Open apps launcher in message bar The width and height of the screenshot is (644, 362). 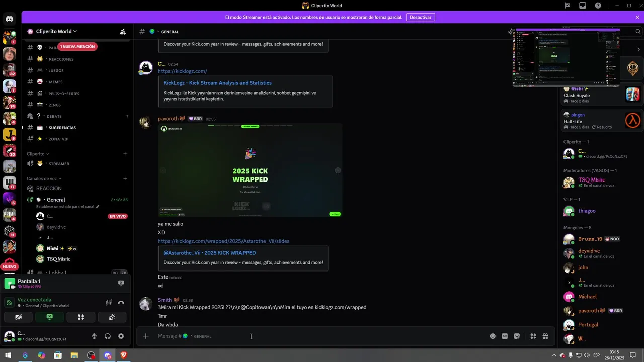click(x=533, y=336)
